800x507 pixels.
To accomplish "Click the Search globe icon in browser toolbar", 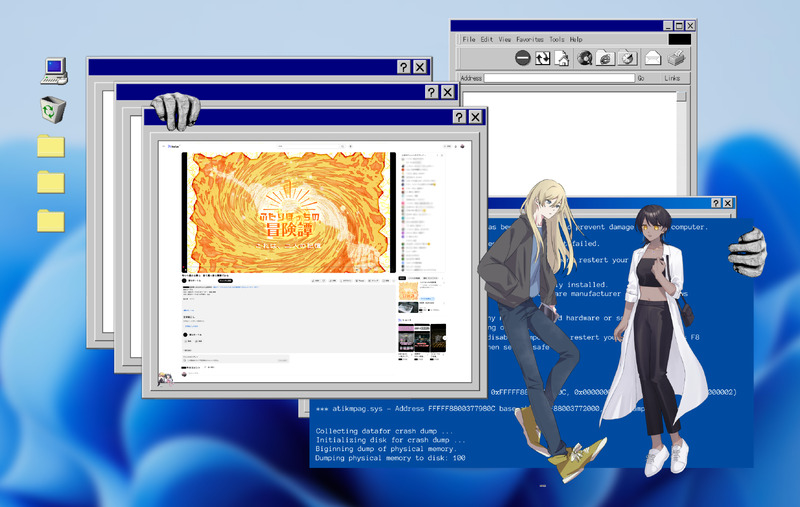I will click(x=585, y=58).
